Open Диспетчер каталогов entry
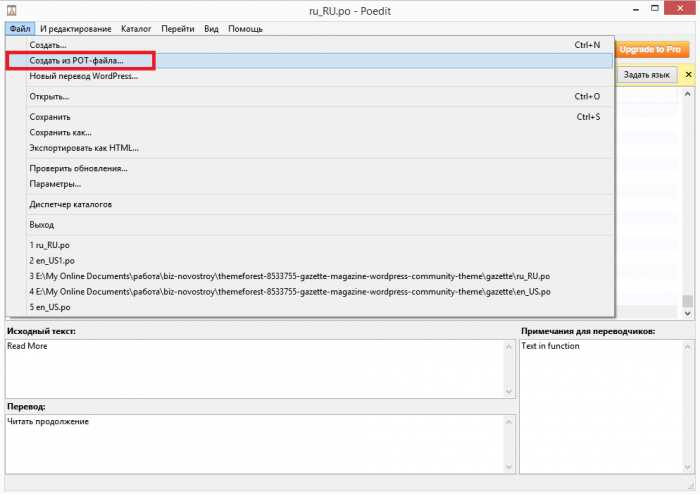 click(x=310, y=204)
